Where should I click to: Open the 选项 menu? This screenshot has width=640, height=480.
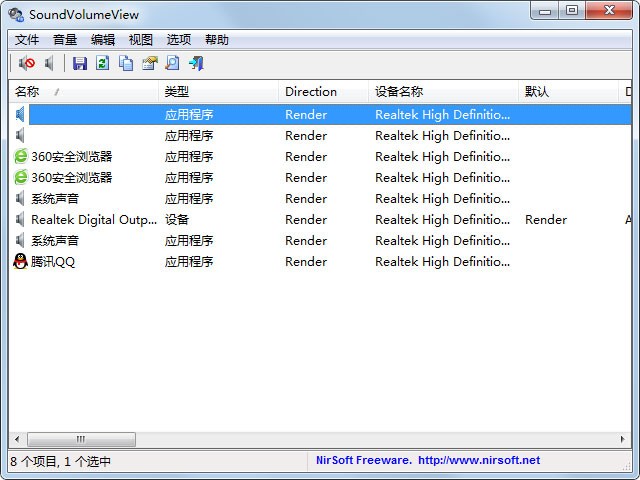coord(179,40)
